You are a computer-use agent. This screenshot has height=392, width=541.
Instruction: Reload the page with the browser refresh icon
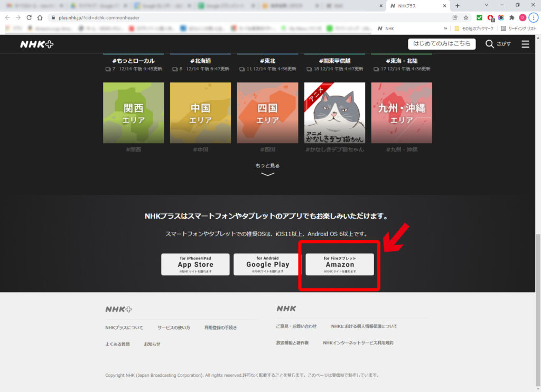coord(29,17)
